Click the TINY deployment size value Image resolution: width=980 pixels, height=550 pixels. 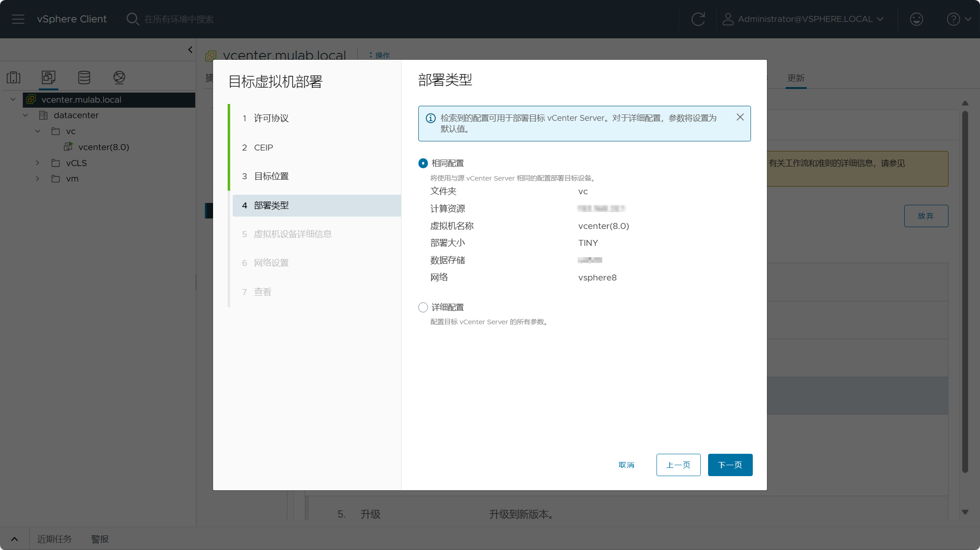click(x=588, y=243)
